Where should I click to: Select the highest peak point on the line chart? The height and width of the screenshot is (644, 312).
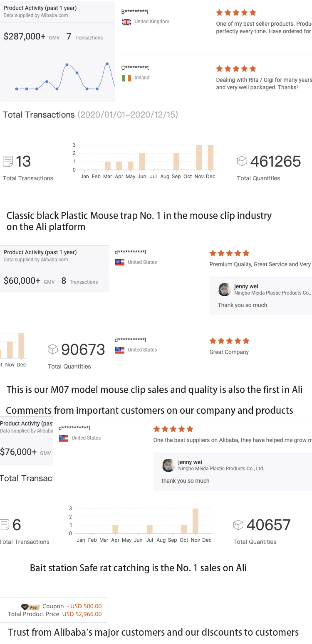[x=107, y=64]
